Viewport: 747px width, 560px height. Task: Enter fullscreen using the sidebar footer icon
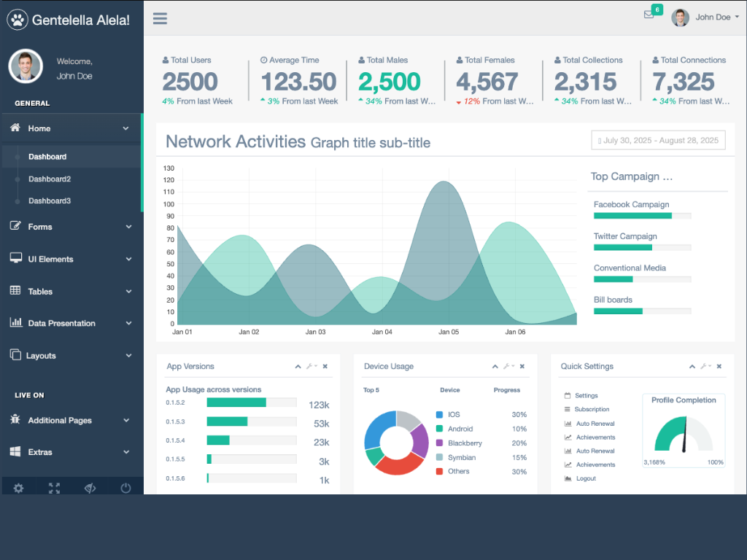click(x=54, y=488)
